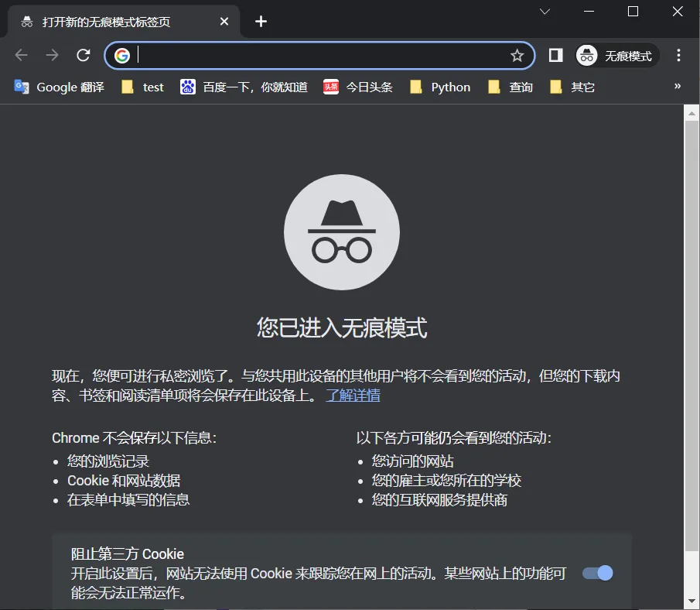Open the 百度一下 bookmark favicon
The height and width of the screenshot is (610, 700).
pyautogui.click(x=188, y=87)
